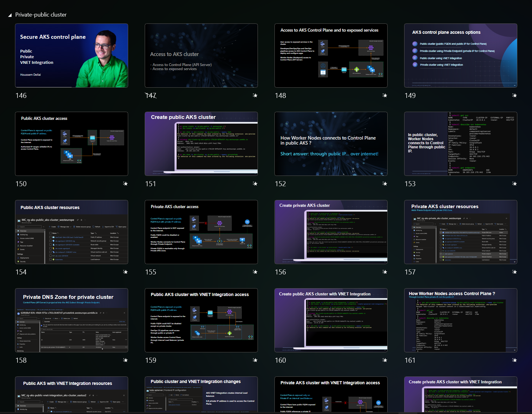Select the Private AKS cluster resources slide
532x414 pixels.
coord(461,232)
